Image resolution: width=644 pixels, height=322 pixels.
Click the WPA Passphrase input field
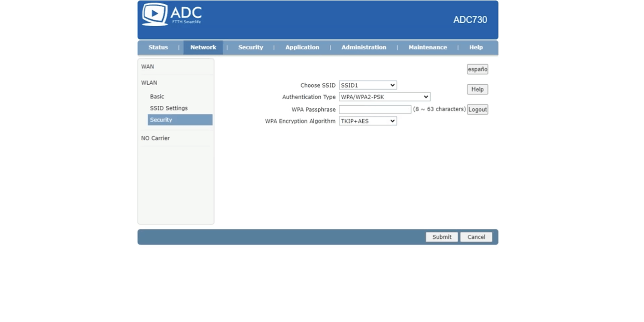375,110
